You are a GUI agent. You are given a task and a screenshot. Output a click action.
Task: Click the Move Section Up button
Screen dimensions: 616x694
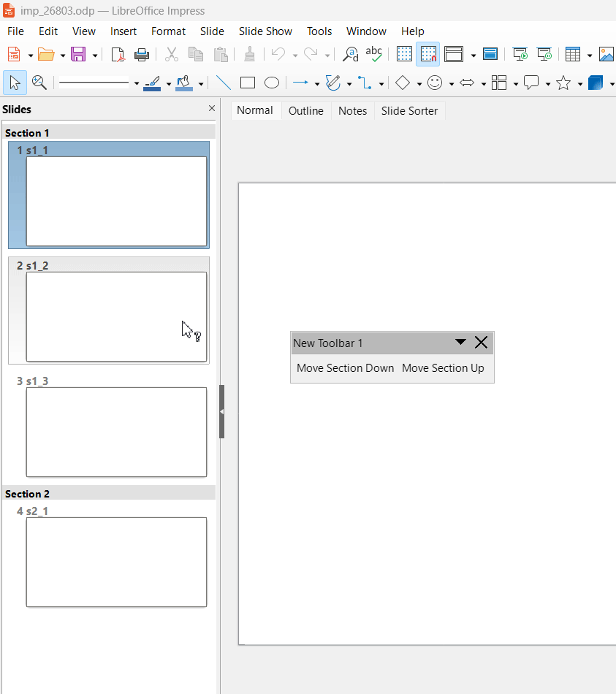coord(443,368)
